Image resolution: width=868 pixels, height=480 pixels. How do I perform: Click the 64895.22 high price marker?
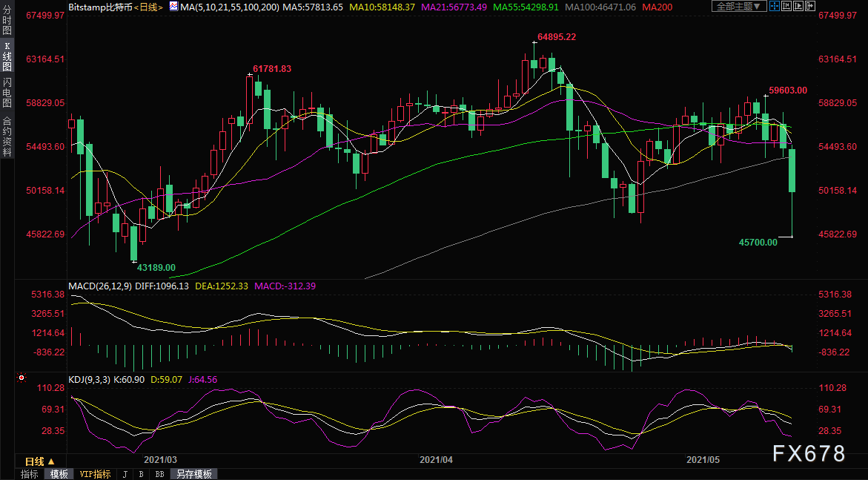coord(557,37)
